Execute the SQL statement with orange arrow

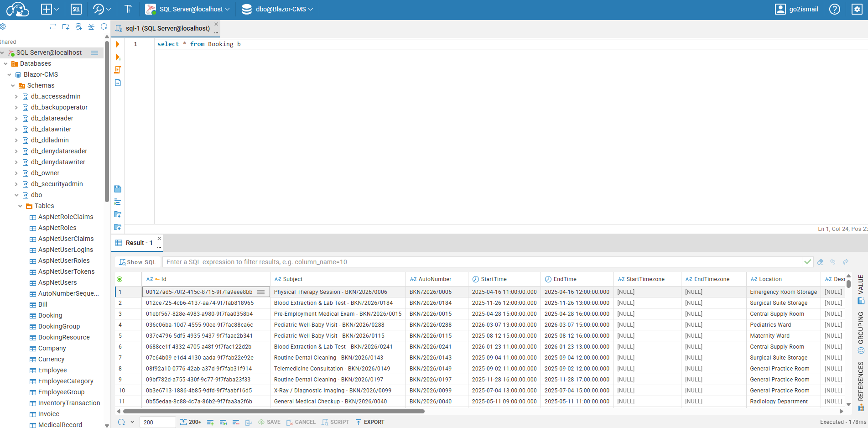[x=118, y=44]
